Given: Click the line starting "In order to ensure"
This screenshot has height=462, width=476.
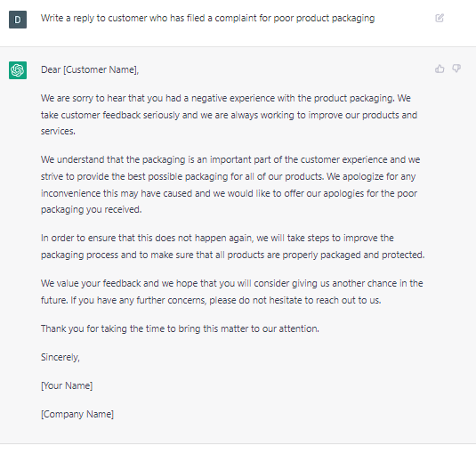Looking at the screenshot, I should tap(217, 238).
